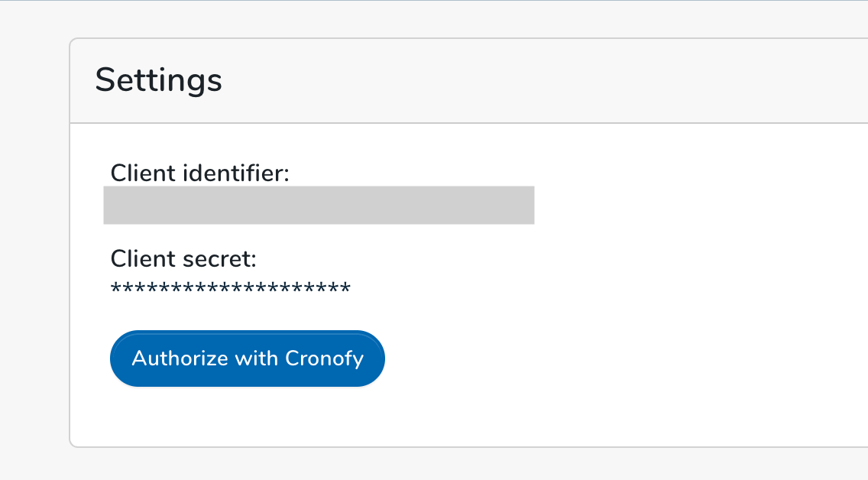Click the left end of the Client identifier box
Image resolution: width=868 pixels, height=480 pixels.
(111, 206)
